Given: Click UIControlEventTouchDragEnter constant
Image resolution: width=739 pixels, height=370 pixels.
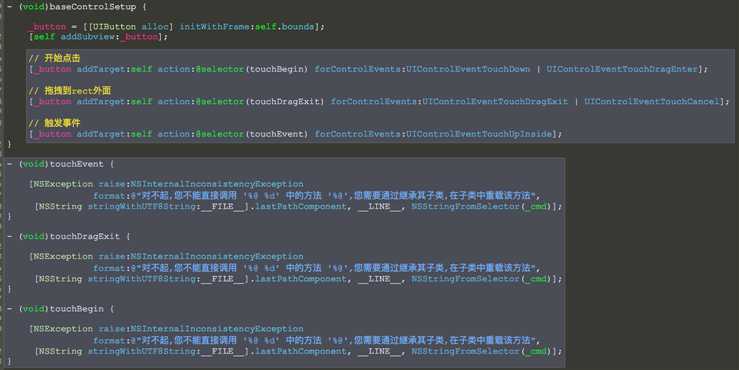Looking at the screenshot, I should (622, 69).
